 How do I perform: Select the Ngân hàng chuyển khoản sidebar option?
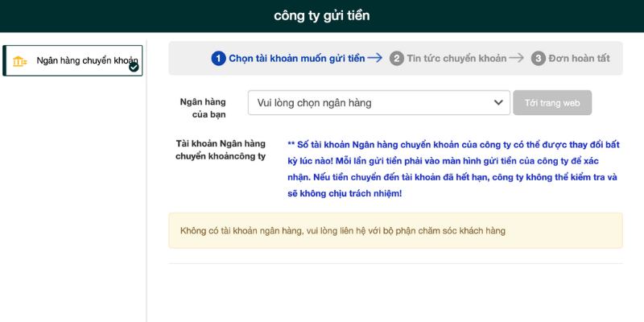click(x=72, y=61)
